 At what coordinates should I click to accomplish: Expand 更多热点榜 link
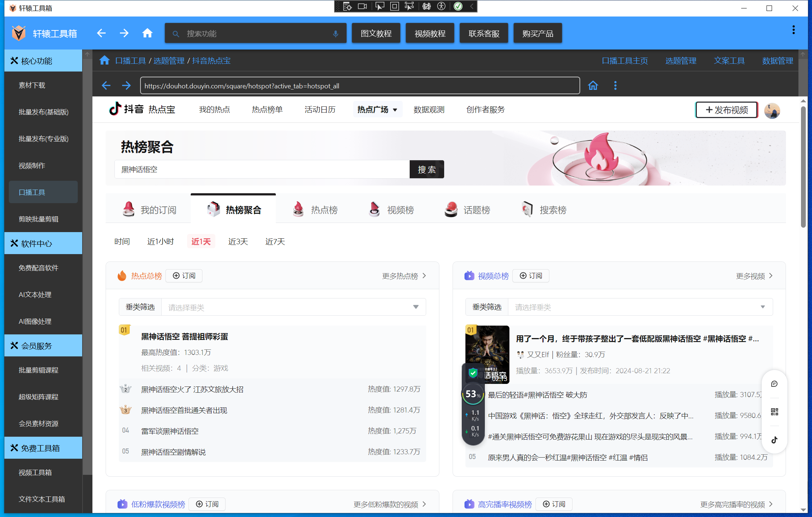(404, 276)
